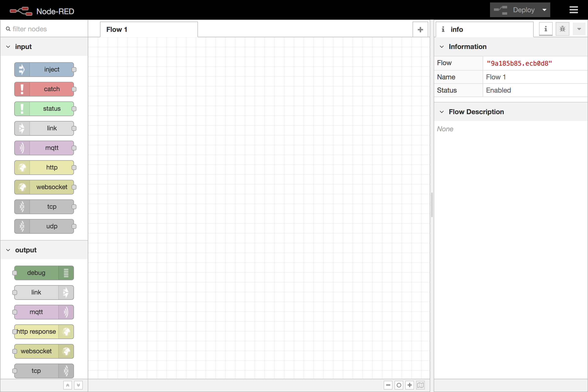
Task: Click the zoom in plus icon
Action: click(x=409, y=385)
